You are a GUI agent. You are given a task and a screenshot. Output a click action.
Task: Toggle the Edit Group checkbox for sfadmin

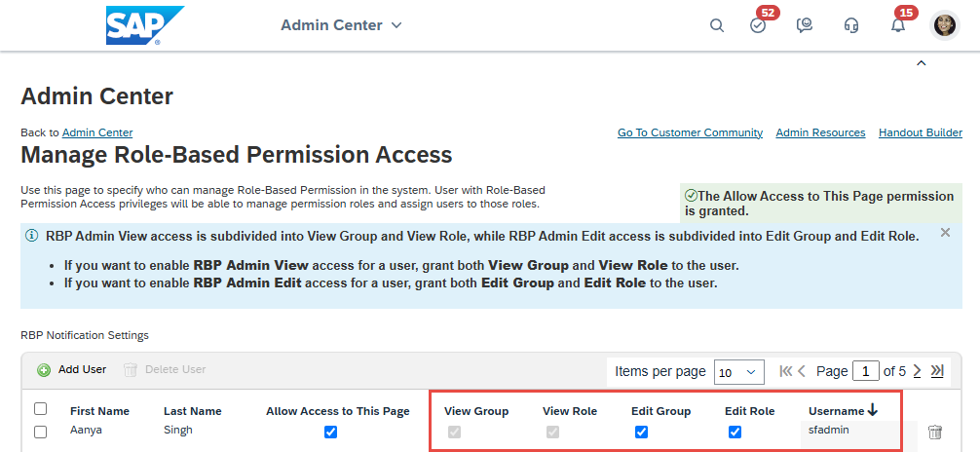pyautogui.click(x=641, y=432)
